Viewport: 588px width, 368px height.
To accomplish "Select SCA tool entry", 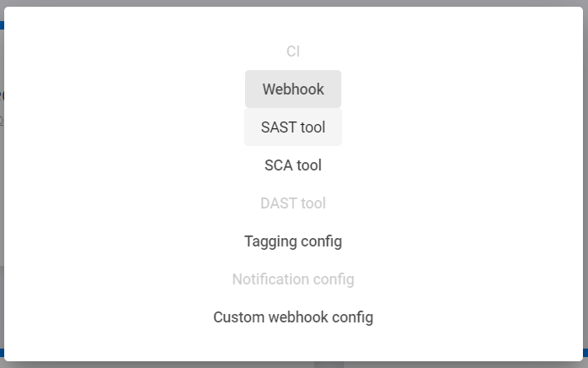I will pyautogui.click(x=293, y=165).
